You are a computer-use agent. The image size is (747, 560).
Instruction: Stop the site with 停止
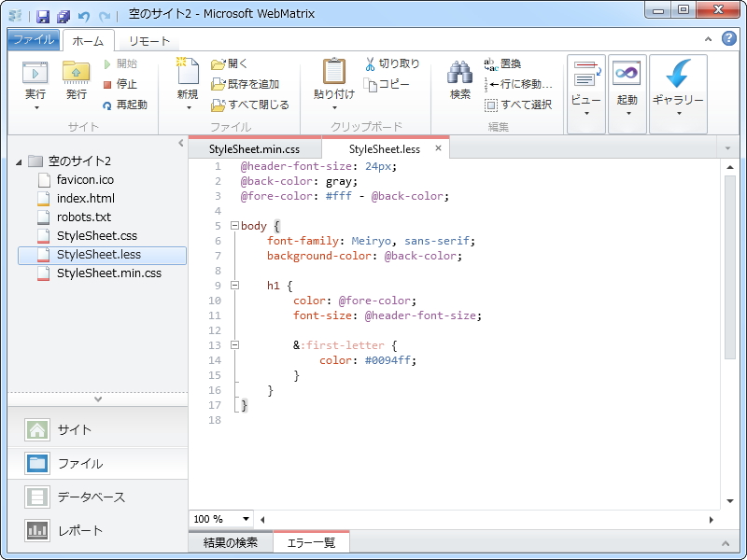pyautogui.click(x=120, y=84)
